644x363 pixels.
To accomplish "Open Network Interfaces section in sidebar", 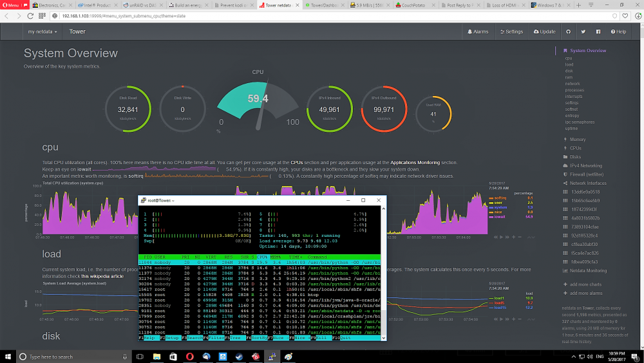I will 588,183.
